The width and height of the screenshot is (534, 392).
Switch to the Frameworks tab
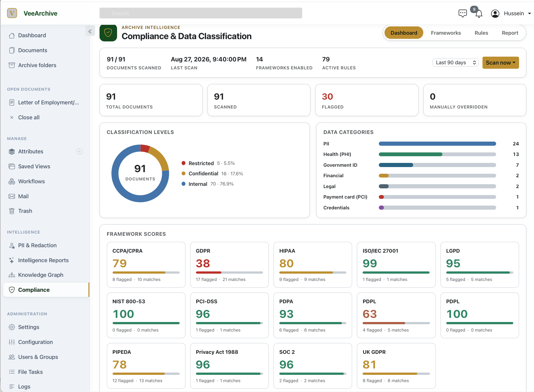tap(446, 33)
